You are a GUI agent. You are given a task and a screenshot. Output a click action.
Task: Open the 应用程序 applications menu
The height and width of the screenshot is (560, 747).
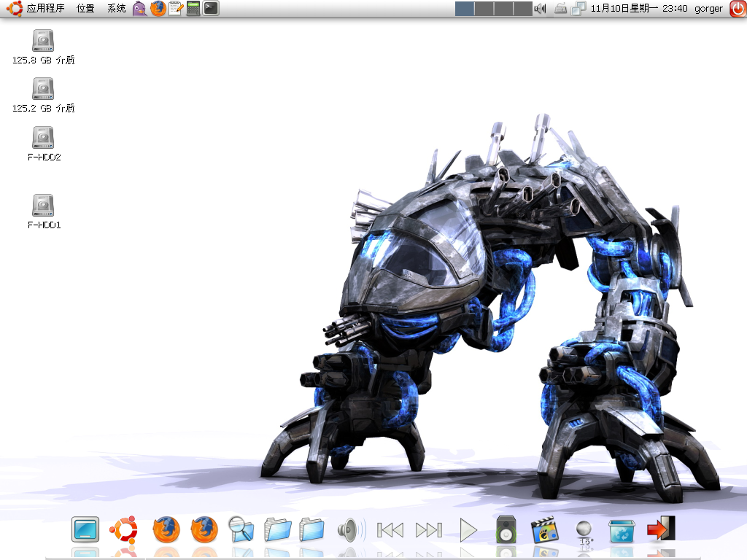coord(36,9)
